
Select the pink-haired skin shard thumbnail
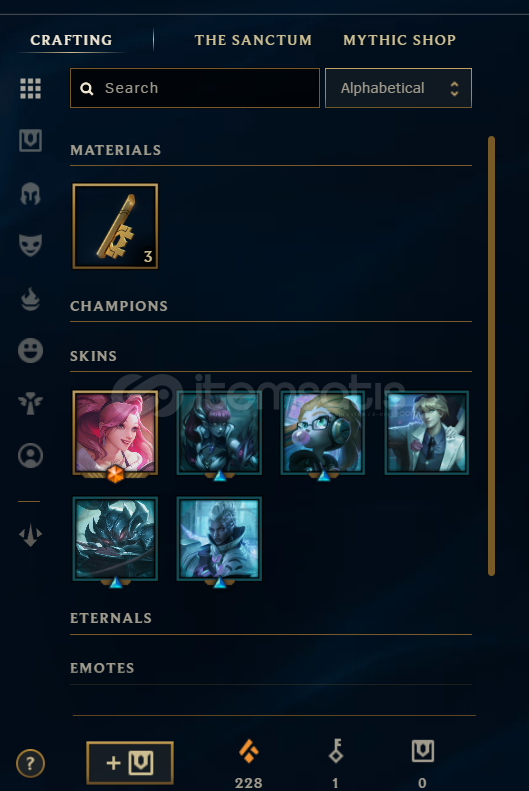tap(115, 433)
